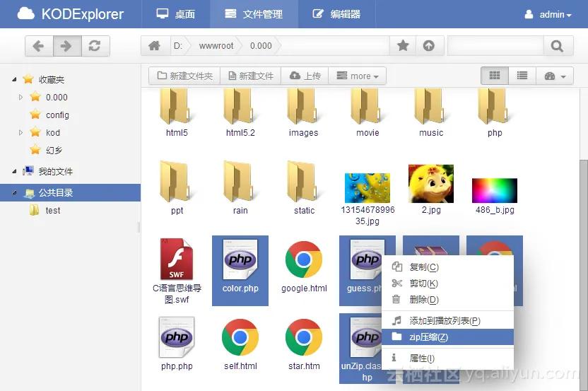Screen dimensions: 588x391
Task: Click the back navigation arrow
Action: [x=39, y=46]
